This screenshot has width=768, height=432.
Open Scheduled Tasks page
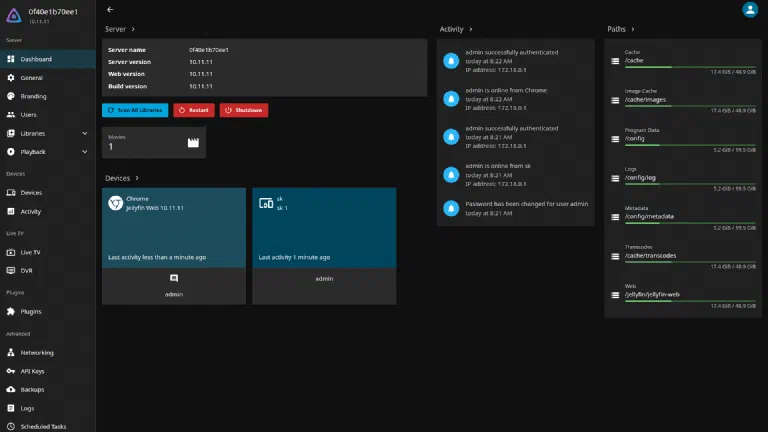[x=48, y=427]
